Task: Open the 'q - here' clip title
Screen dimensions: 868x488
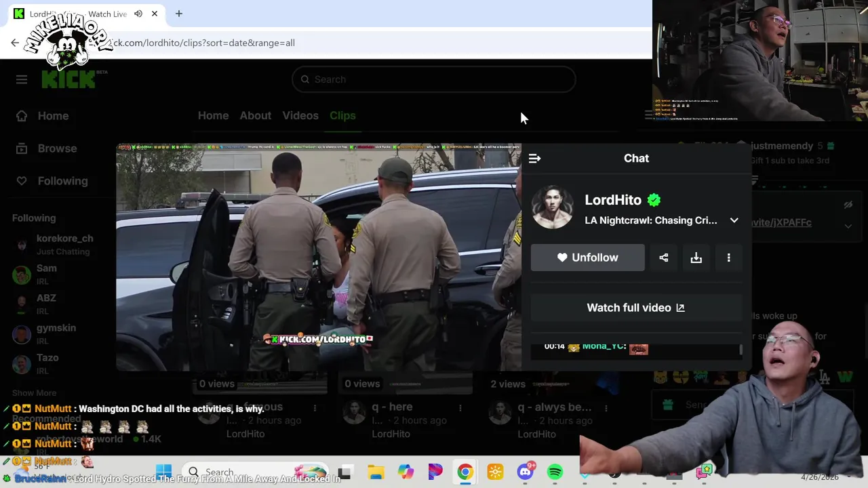Action: 392,407
